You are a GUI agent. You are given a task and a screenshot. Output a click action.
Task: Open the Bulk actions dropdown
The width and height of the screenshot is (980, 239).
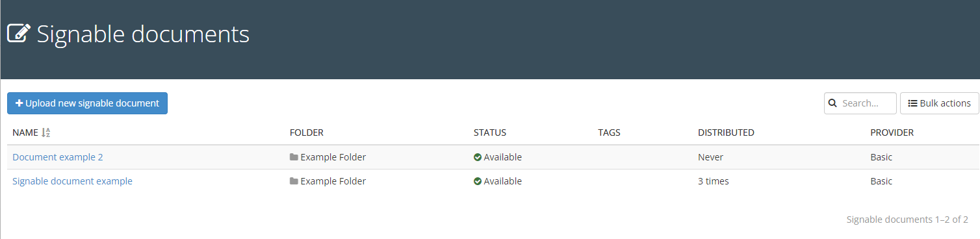(x=939, y=103)
